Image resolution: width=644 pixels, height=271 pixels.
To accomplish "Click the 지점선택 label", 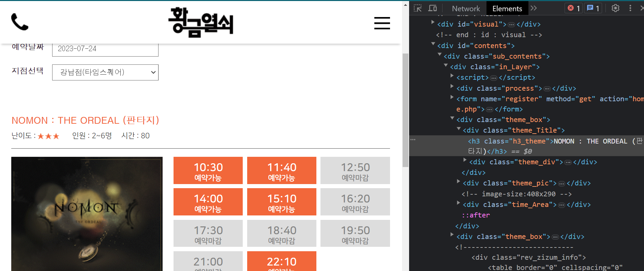I will point(28,71).
